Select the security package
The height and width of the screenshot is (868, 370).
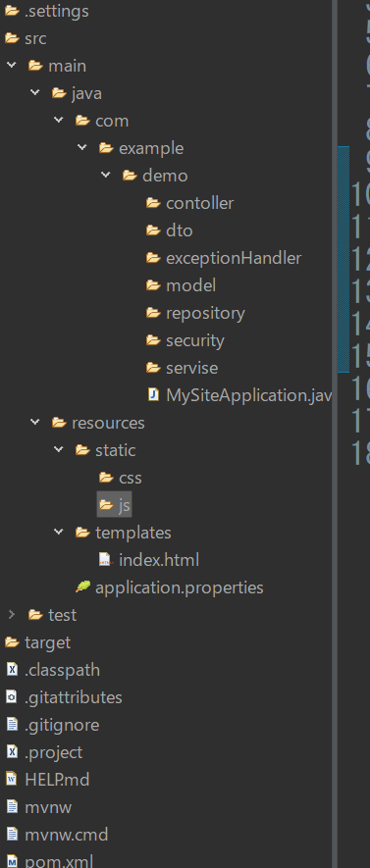click(x=195, y=340)
